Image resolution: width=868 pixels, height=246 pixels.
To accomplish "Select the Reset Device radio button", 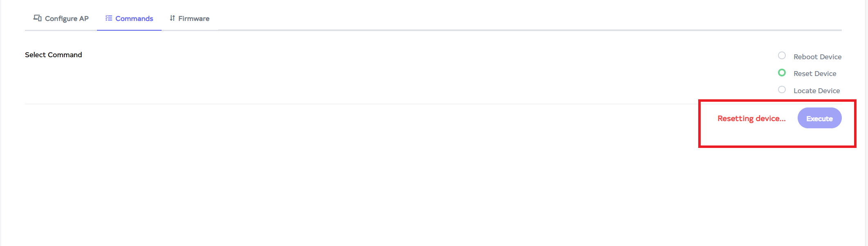I will click(x=782, y=73).
